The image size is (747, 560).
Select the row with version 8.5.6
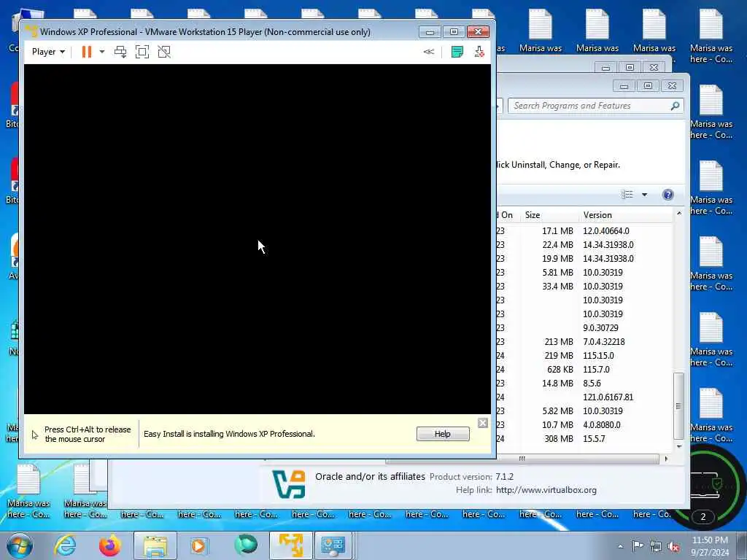coord(584,383)
